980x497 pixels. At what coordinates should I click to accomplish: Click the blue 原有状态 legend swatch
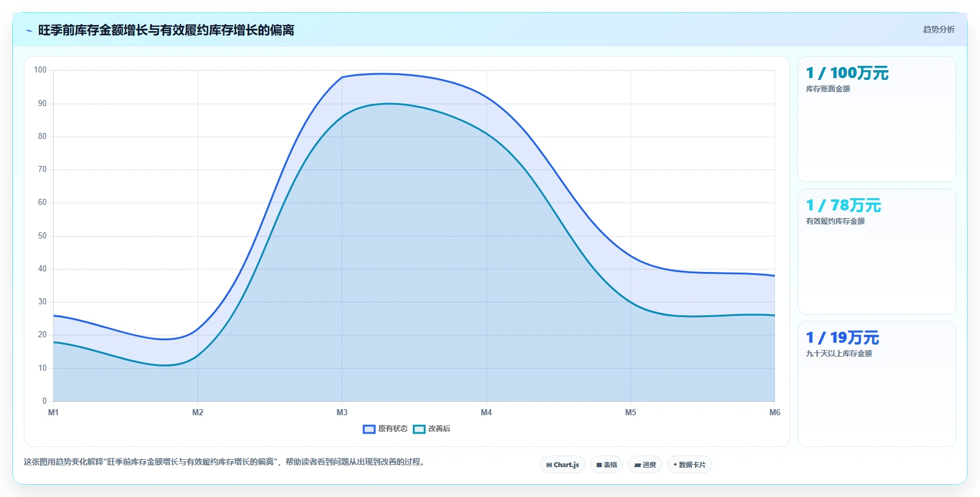click(x=369, y=429)
